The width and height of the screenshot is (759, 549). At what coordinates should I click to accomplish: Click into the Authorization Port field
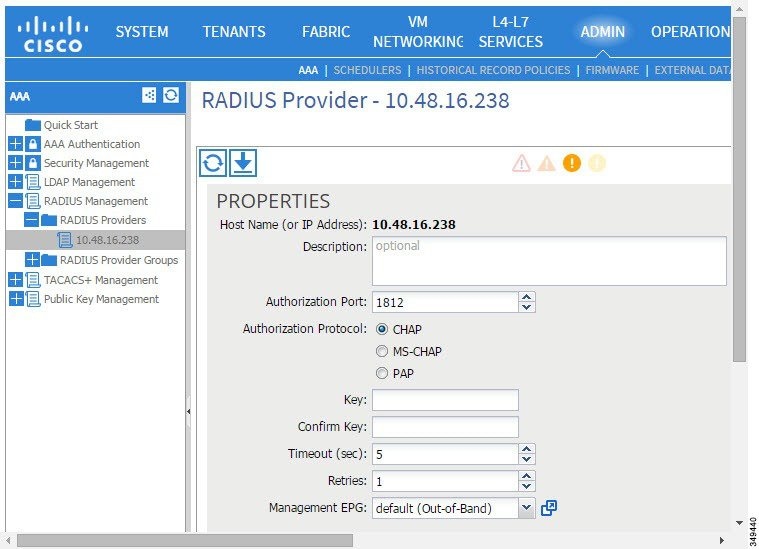pos(445,302)
